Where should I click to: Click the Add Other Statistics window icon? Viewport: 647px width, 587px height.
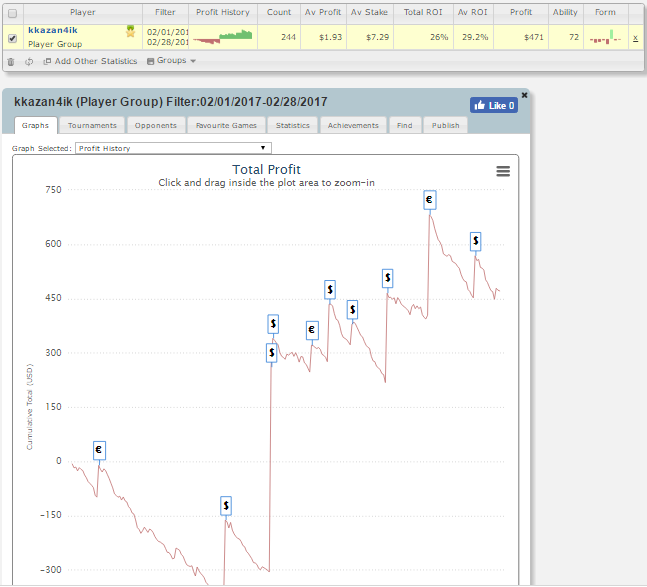pos(47,61)
